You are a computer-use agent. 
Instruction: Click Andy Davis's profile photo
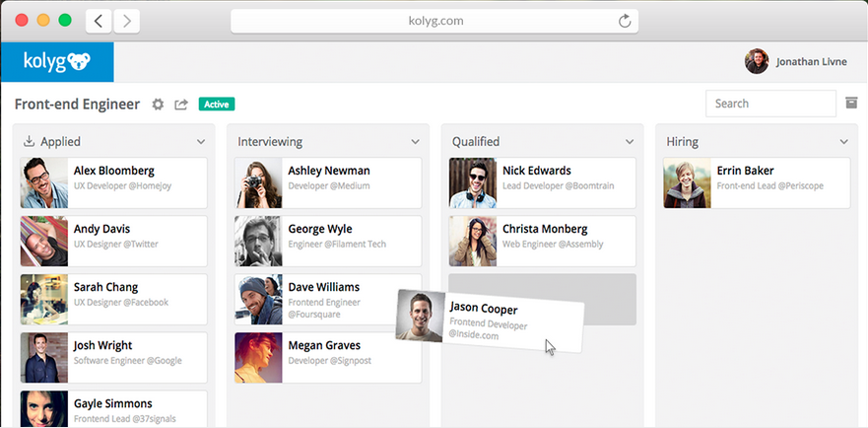tap(44, 242)
